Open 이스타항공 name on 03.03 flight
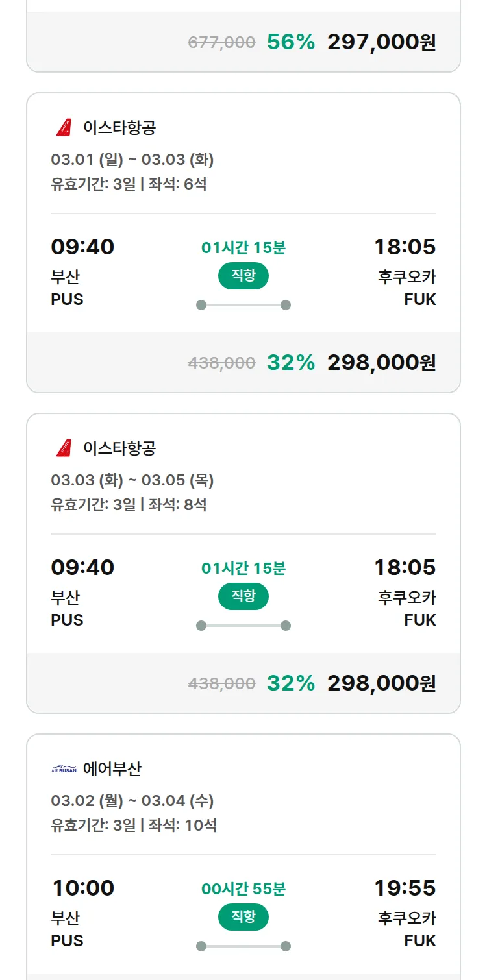The width and height of the screenshot is (487, 980). click(x=119, y=448)
